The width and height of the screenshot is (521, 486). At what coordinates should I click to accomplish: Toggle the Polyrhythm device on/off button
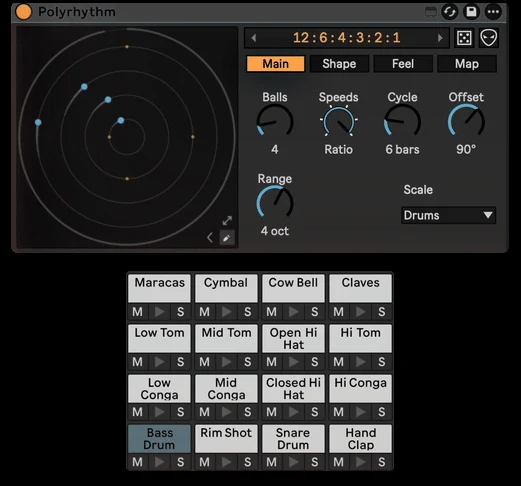(23, 12)
